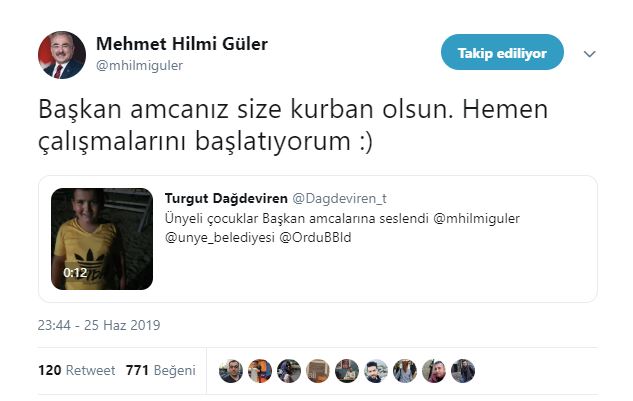Viewport: 633px width, 401px height.
Task: Play the 0:12 quoted video thumbnail
Action: tap(102, 239)
